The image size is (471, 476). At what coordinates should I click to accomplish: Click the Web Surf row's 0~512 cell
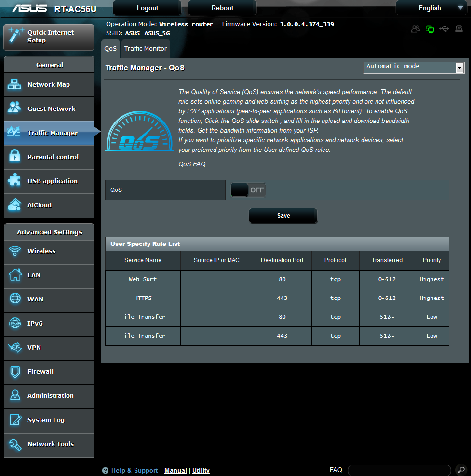pyautogui.click(x=387, y=279)
